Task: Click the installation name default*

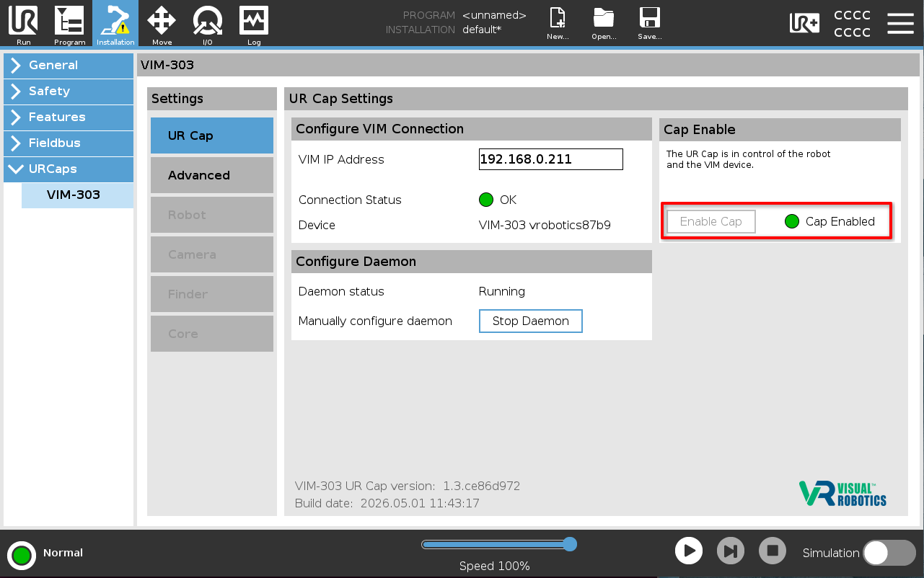Action: [x=482, y=30]
